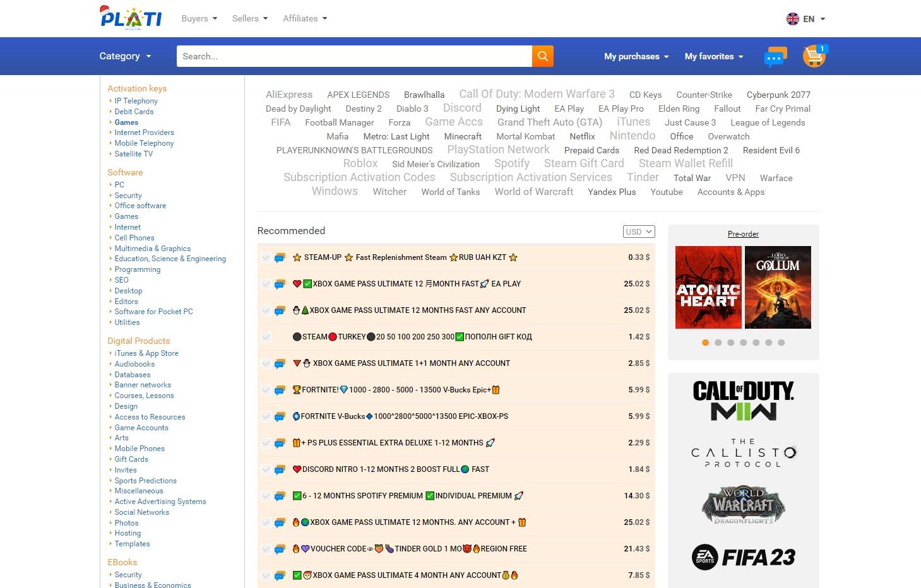
Task: Click chat icon on Game Pass 12 MONTHS. ANY ACCOUNT + row
Action: [280, 522]
